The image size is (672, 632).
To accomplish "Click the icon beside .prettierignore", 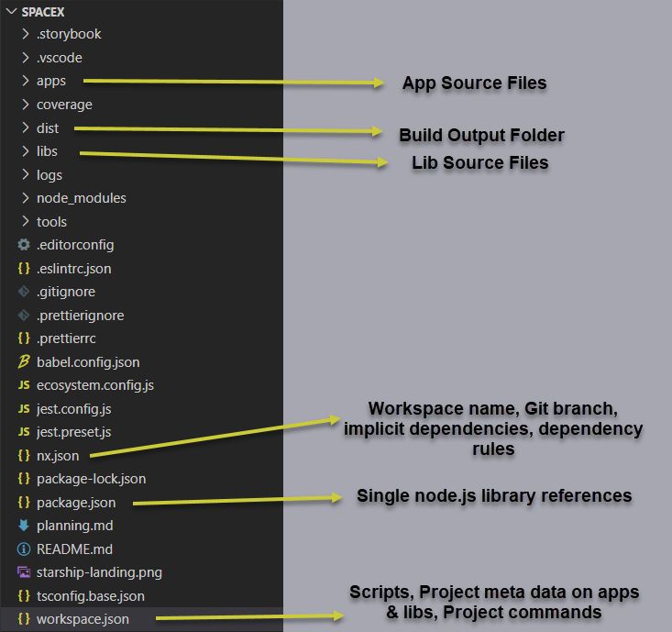I will click(x=24, y=316).
